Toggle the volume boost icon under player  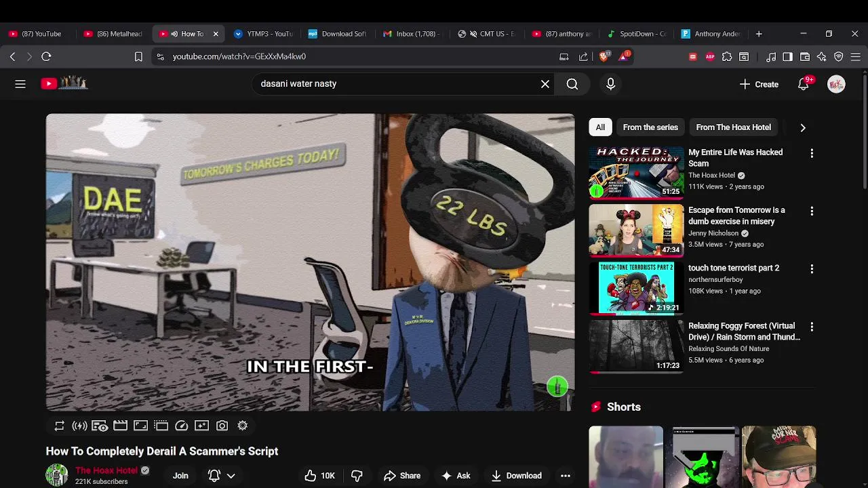pos(79,426)
